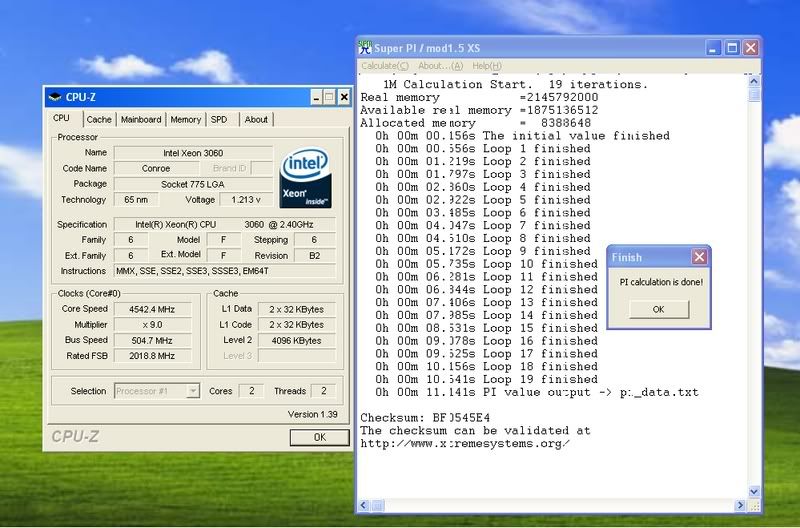800x528 pixels.
Task: Select the Memory tab in CPU-Z
Action: click(x=186, y=119)
